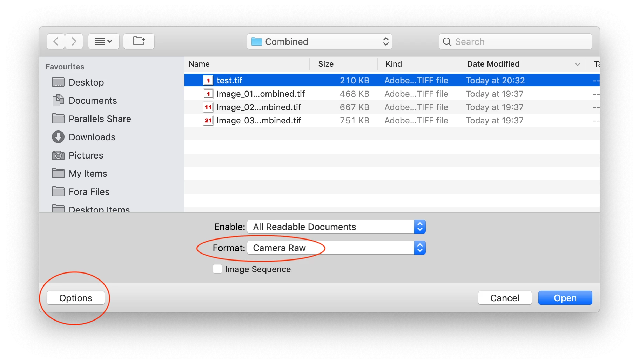Viewport: 639px width, 364px height.
Task: Click the magnifying glass search icon
Action: tap(447, 42)
